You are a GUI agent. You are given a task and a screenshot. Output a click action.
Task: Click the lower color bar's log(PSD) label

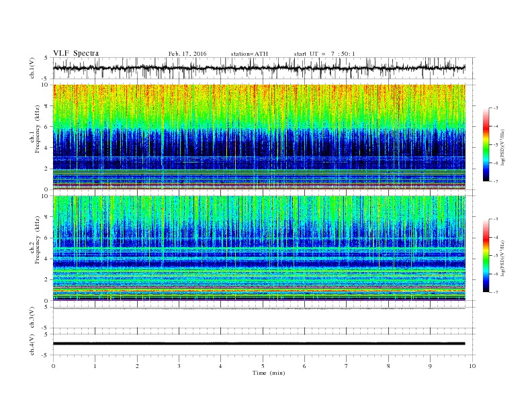(503, 259)
